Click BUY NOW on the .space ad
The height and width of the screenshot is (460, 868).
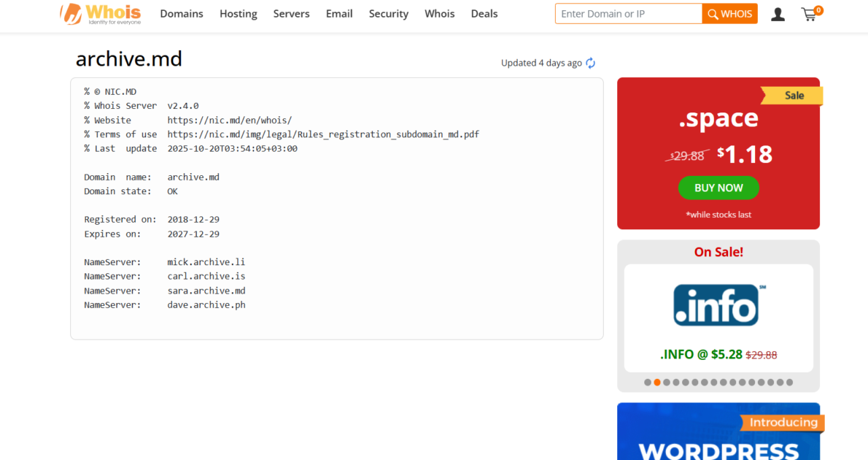tap(718, 188)
